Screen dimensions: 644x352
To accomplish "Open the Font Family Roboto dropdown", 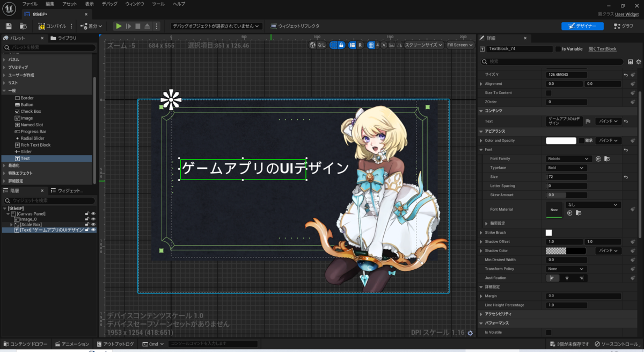I will click(569, 159).
